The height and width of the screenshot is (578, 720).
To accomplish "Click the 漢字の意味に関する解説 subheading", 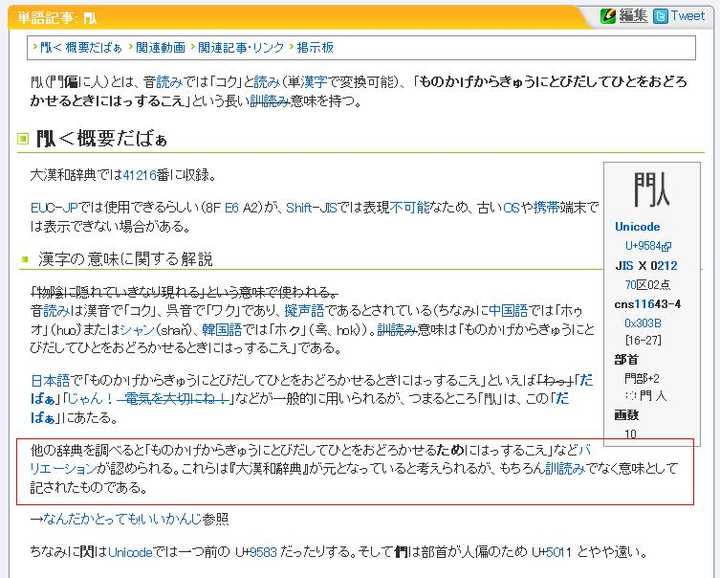I will tap(125, 259).
